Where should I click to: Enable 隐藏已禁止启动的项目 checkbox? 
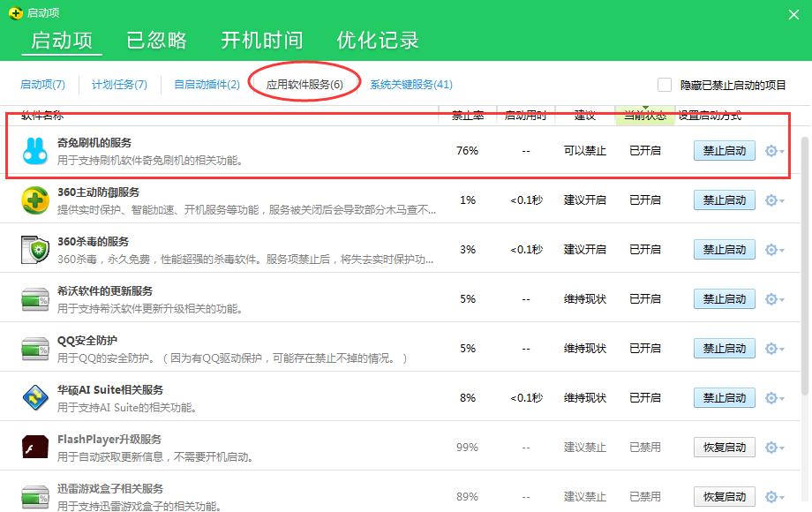point(665,84)
